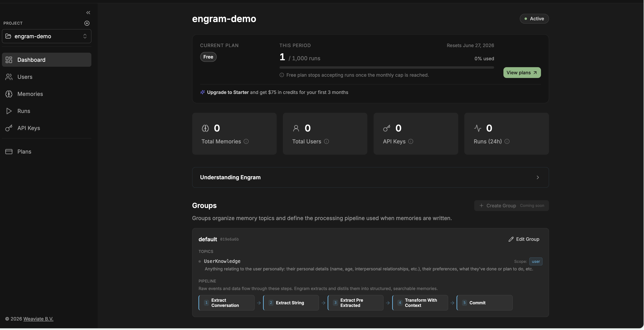Image resolution: width=644 pixels, height=330 pixels.
Task: Click the user scope tag
Action: coord(536,262)
